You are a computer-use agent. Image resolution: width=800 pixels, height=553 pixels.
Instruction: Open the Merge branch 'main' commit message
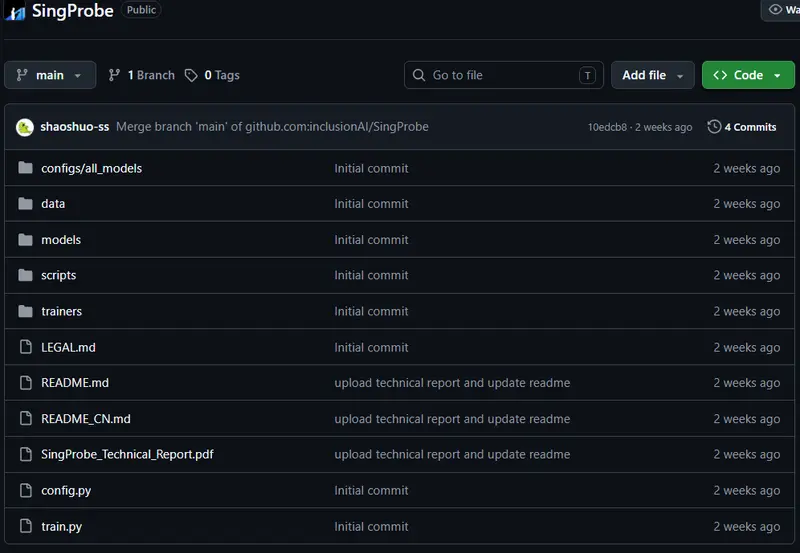272,127
